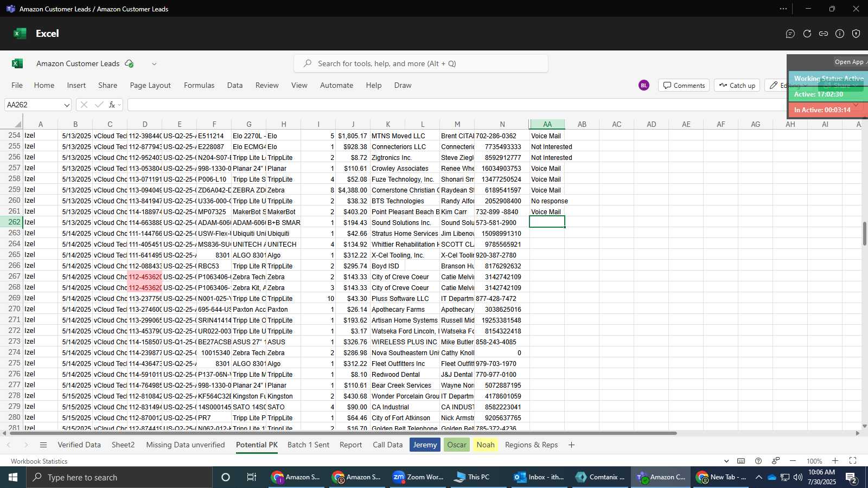Click the Excel file icon beside workbook name
This screenshot has width=868, height=488.
(17, 63)
